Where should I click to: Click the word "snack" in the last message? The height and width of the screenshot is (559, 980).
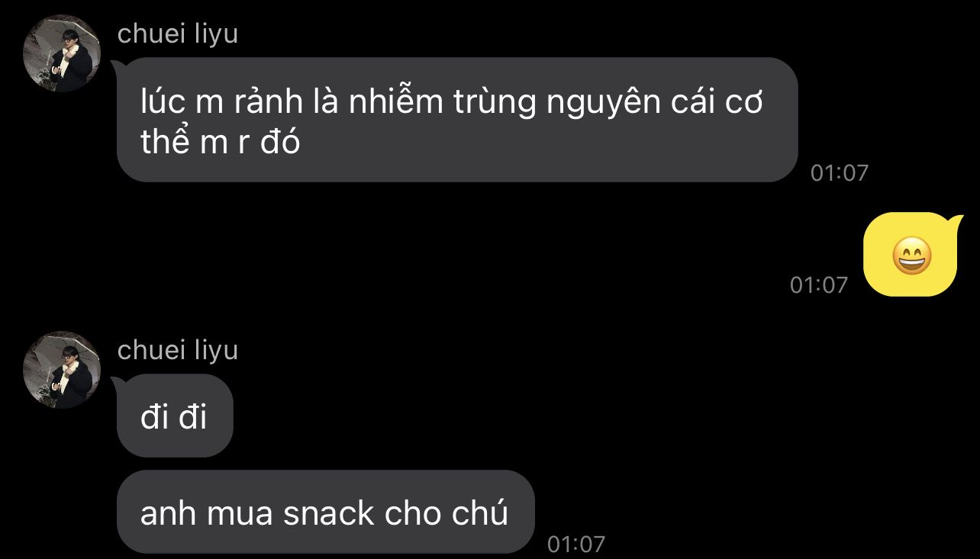329,513
